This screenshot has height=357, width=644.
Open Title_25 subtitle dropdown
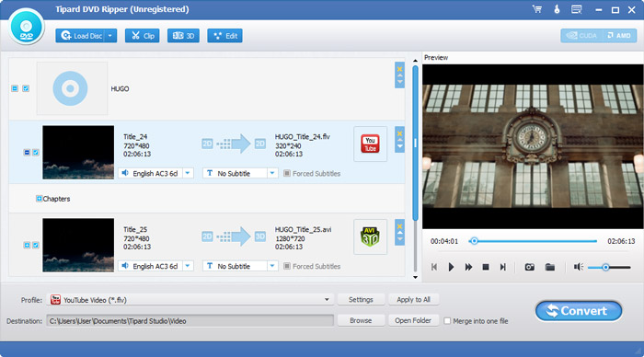[272, 266]
